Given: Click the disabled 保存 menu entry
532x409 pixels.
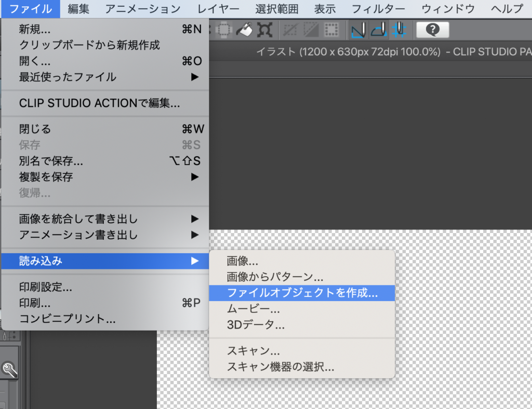Looking at the screenshot, I should pyautogui.click(x=105, y=145).
